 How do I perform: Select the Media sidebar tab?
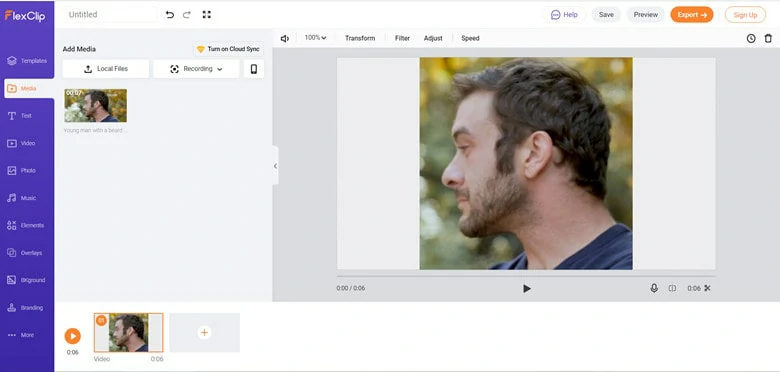click(29, 89)
